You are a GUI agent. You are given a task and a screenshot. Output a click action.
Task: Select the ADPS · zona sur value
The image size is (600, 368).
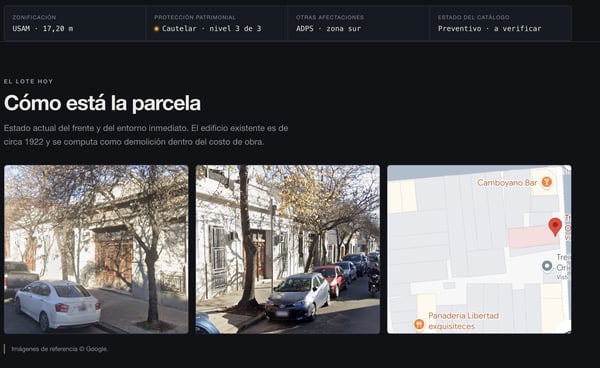tap(328, 29)
